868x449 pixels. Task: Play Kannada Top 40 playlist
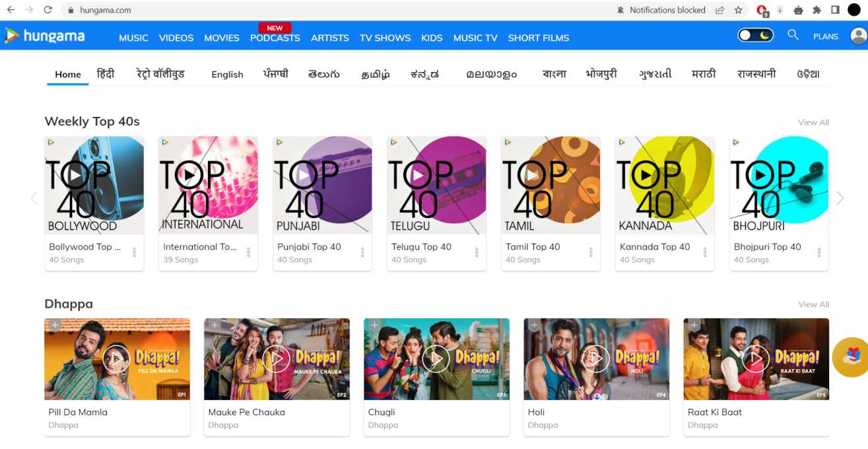[647, 175]
